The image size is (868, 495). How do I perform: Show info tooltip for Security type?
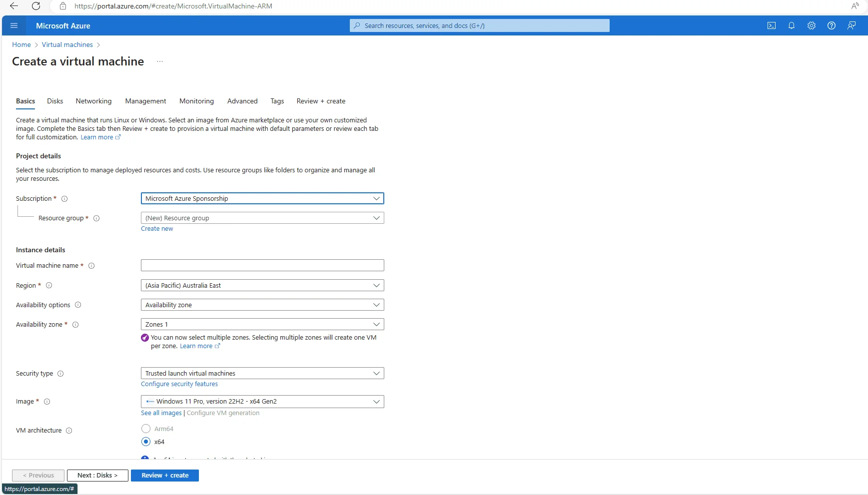pos(60,374)
